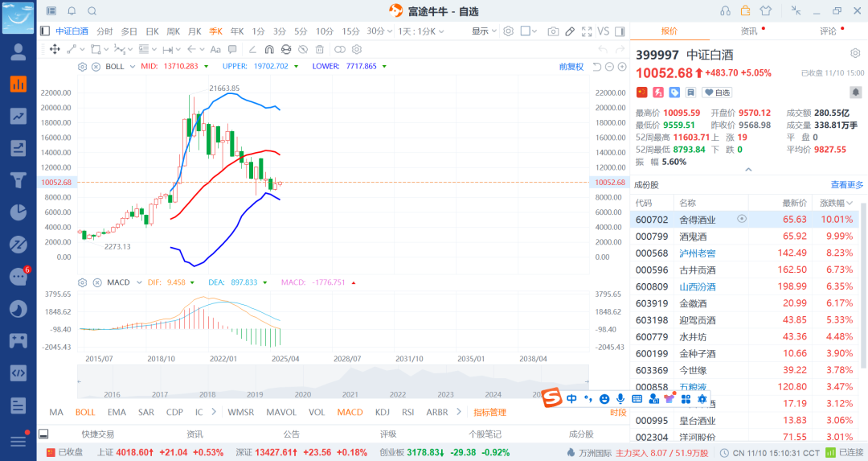Select the text Aa annotation tool
Viewport: 868px width, 461px height.
pos(216,49)
